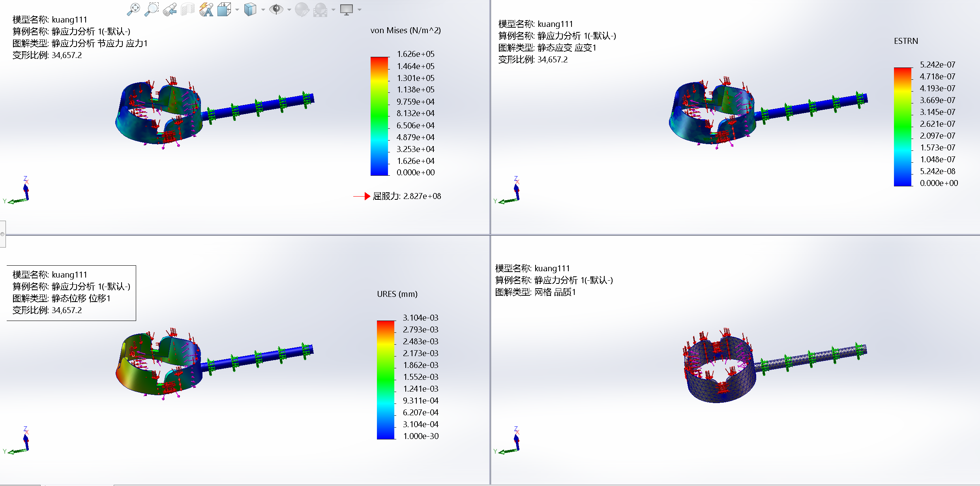Click the von Mises stress color bar
This screenshot has height=486, width=980.
(380, 116)
